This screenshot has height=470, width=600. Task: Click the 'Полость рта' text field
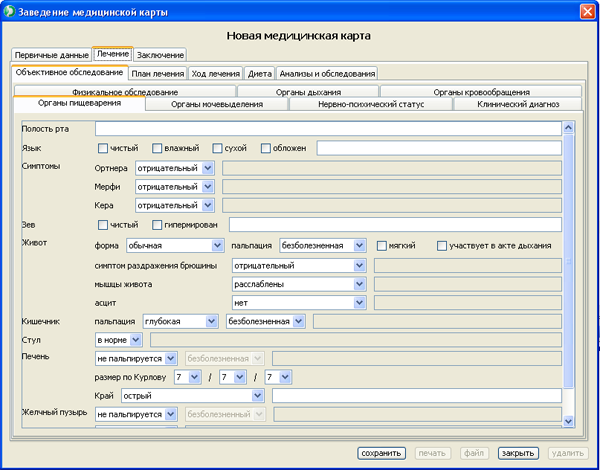[326, 129]
